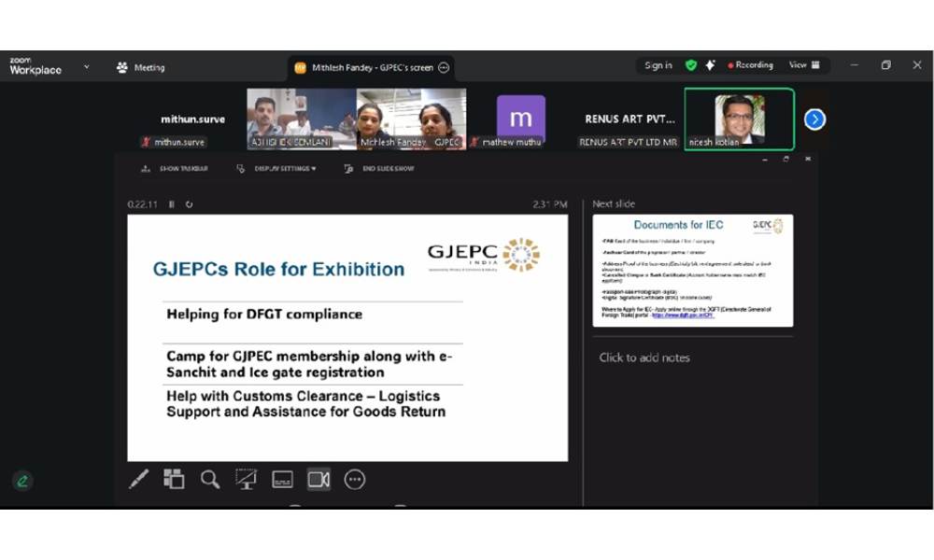Select the Documents for IEC next slide thumbnail
The height and width of the screenshot is (560, 934).
692,271
